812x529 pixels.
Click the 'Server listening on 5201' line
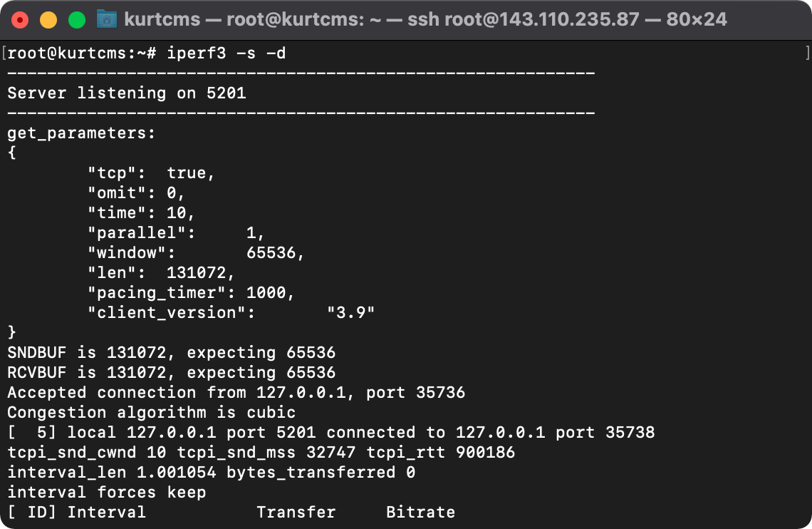pos(127,93)
